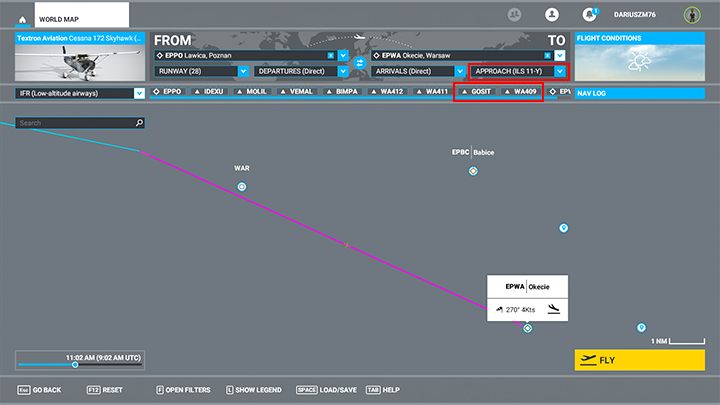
Task: Swap departure and arrival airports
Action: tap(358, 63)
